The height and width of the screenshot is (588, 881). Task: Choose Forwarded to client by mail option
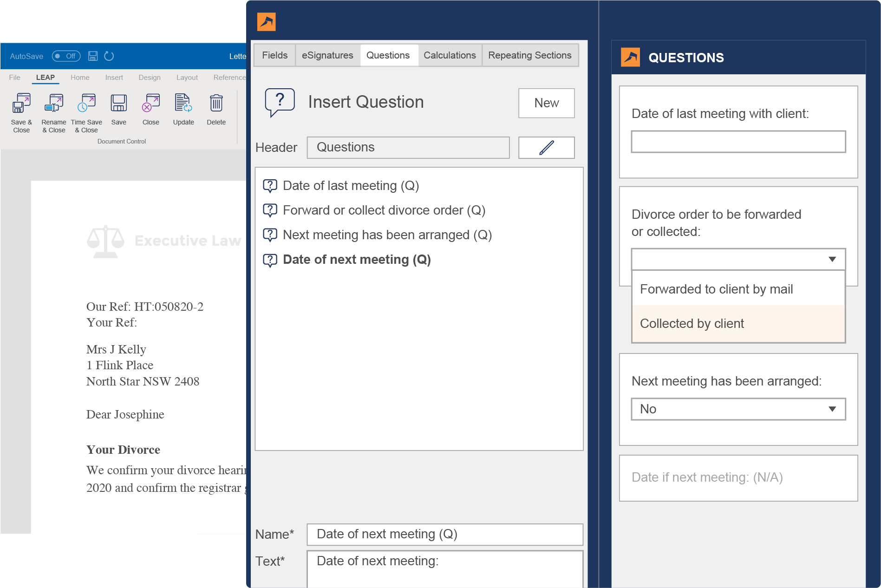coord(738,289)
